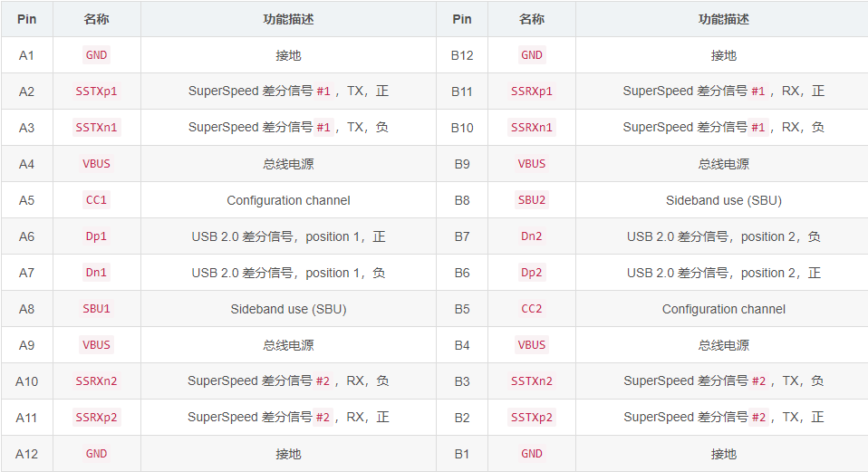Select the Configuration channel text for B5
The image size is (868, 472).
pyautogui.click(x=724, y=309)
